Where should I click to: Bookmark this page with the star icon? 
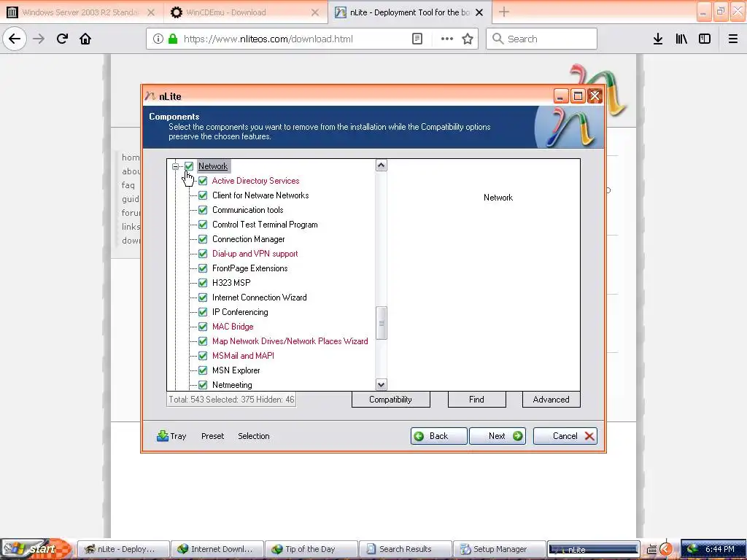click(468, 39)
